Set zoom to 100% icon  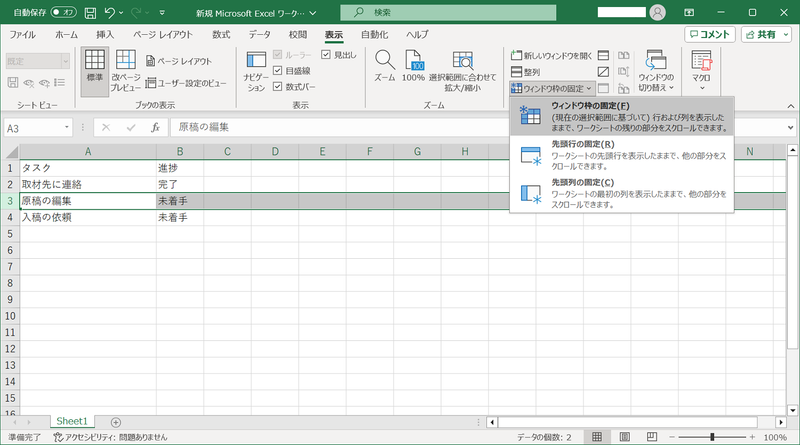(413, 66)
